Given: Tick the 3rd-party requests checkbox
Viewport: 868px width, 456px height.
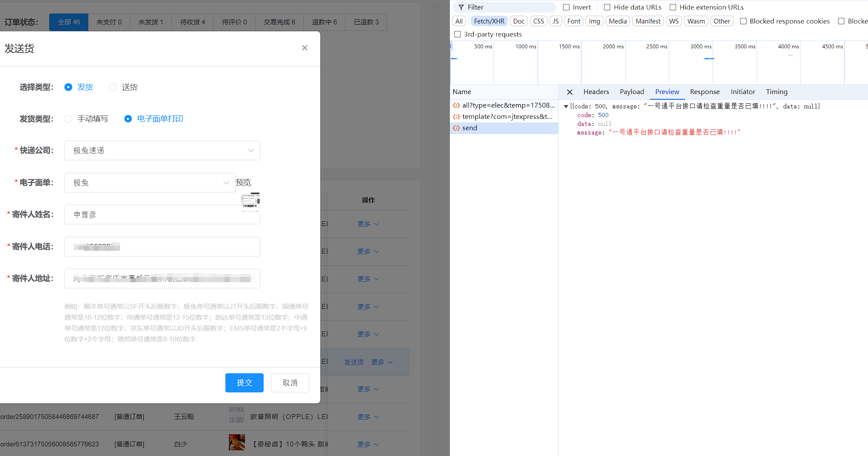Looking at the screenshot, I should point(458,34).
